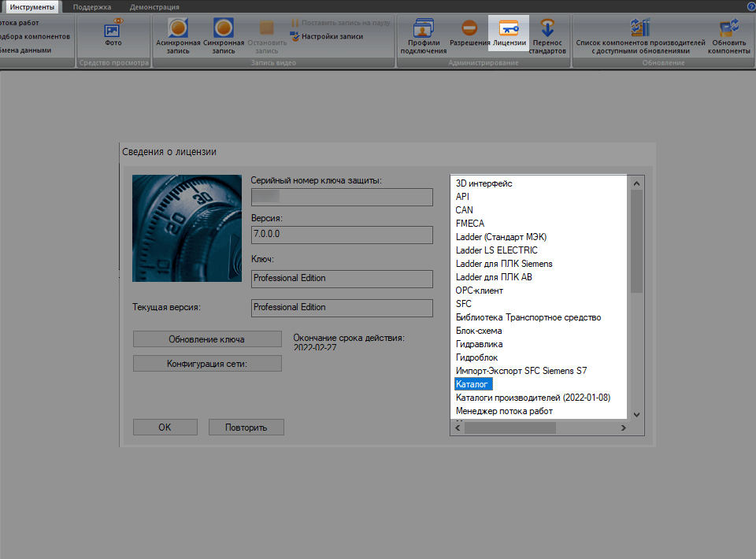Open the Разрешения permissions icon
This screenshot has height=559, width=756.
(469, 29)
